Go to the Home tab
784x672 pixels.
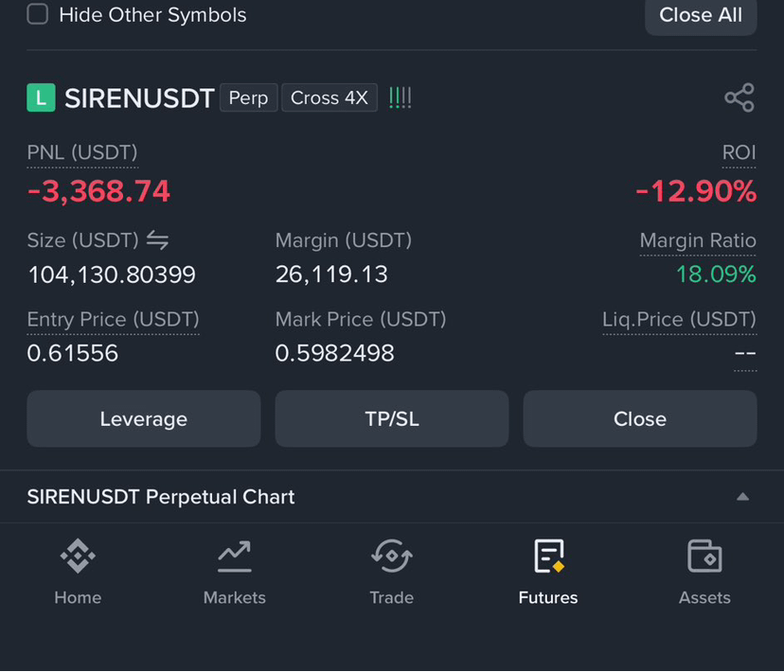(x=78, y=572)
